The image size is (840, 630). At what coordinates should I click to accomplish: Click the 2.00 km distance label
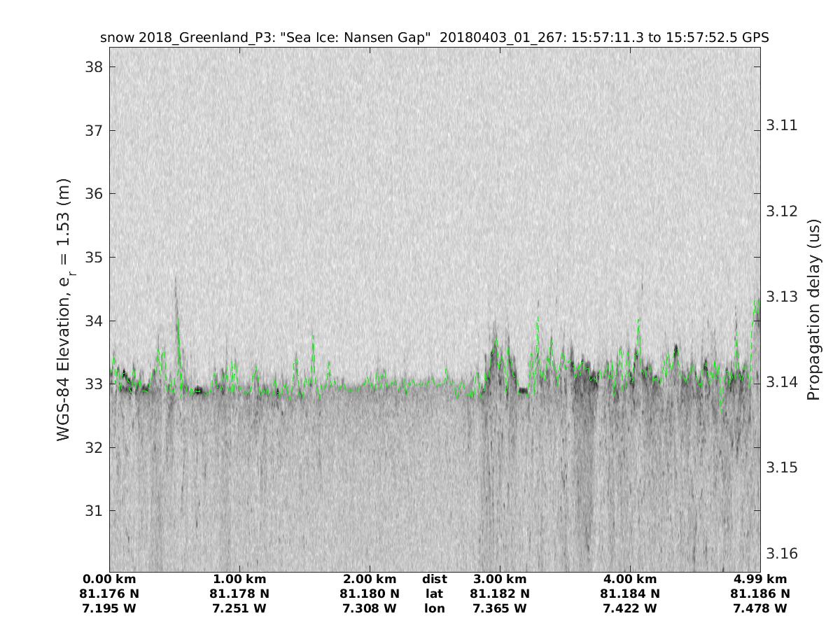(x=370, y=579)
